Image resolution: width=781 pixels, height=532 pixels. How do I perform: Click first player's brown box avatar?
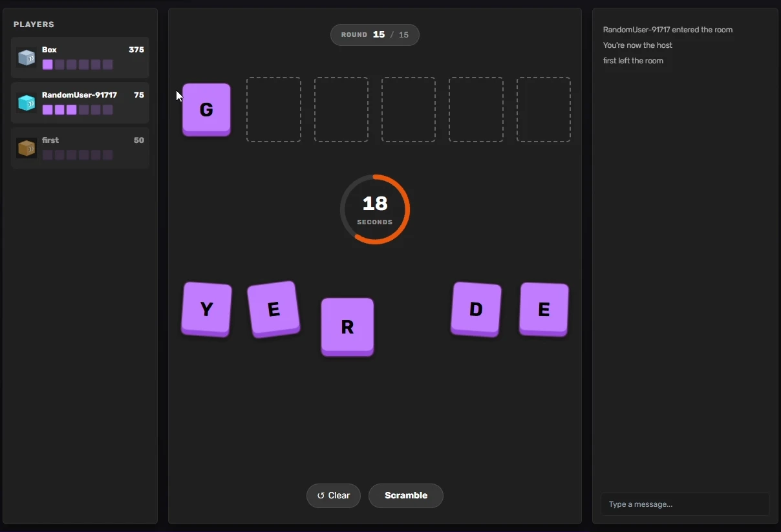pos(27,148)
